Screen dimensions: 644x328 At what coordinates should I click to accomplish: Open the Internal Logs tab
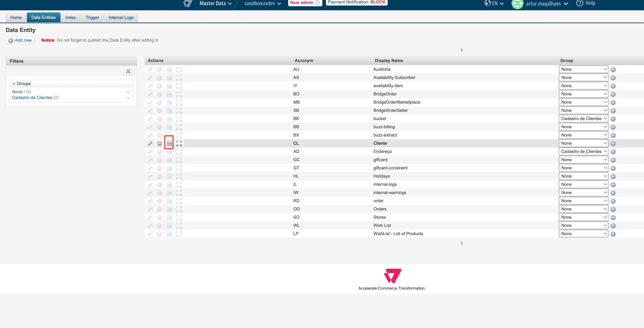121,18
